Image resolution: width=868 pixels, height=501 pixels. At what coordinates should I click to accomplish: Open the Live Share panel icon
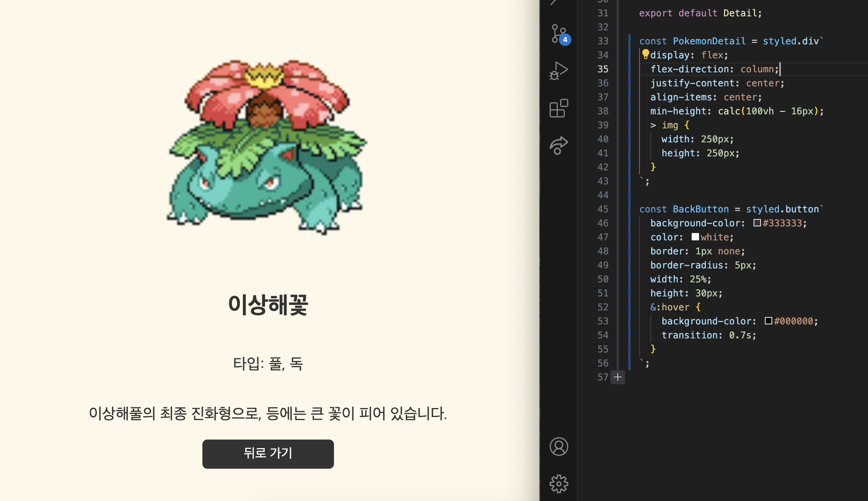[559, 145]
